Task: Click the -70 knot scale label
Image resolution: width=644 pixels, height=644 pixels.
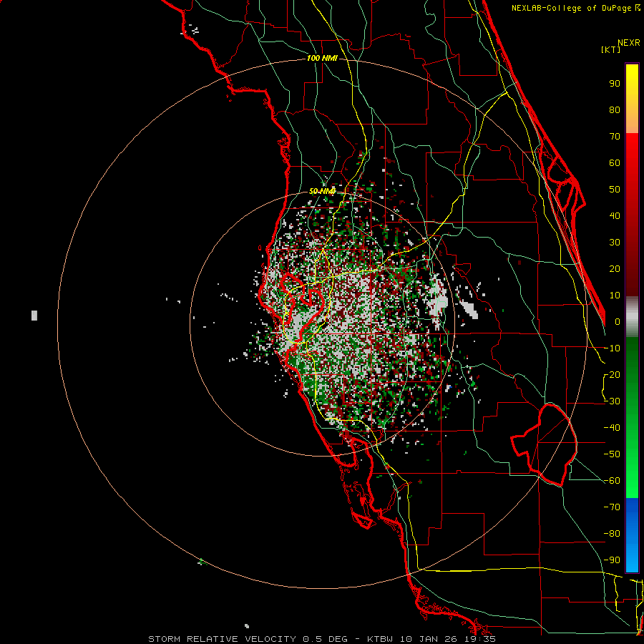Action: coord(612,507)
